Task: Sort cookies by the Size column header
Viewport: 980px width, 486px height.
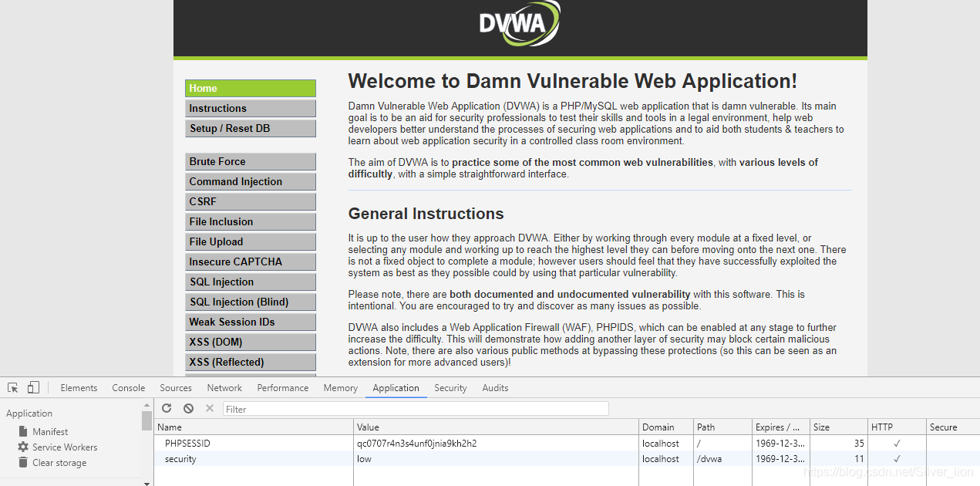Action: coord(839,427)
